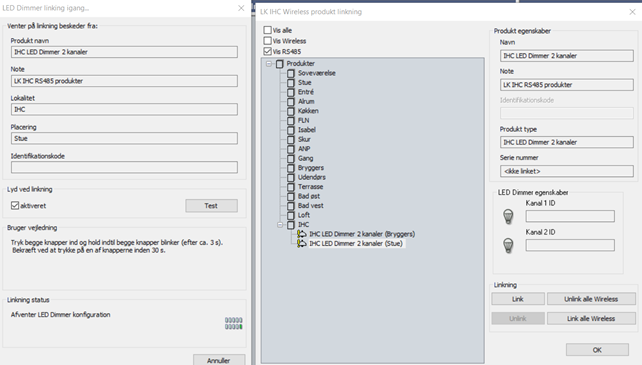Click the dimmer icon for Stue product
Screen dimensions: 642x365
[302, 243]
